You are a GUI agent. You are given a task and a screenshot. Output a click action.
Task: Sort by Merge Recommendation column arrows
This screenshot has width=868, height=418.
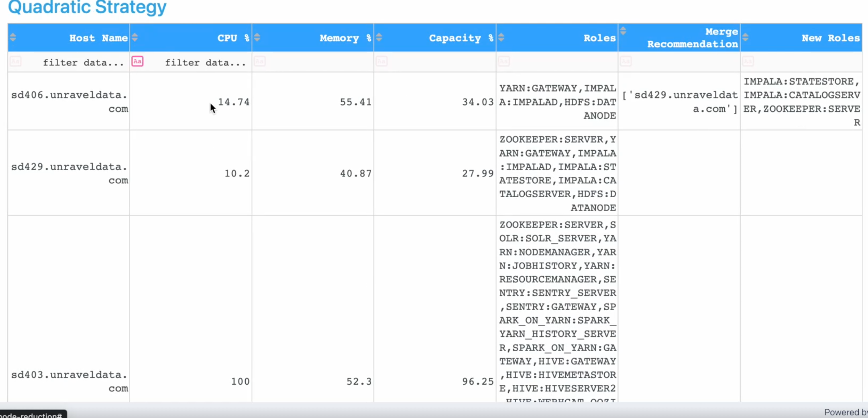click(623, 31)
